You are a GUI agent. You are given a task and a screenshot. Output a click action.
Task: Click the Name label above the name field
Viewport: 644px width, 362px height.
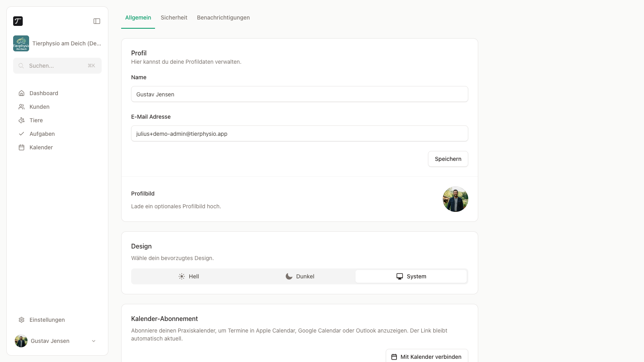(x=139, y=77)
